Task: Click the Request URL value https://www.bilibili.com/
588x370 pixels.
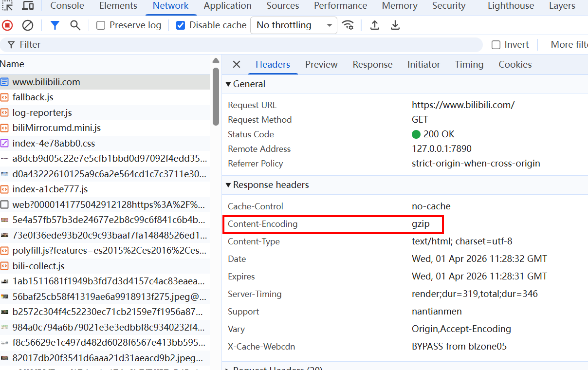Action: pyautogui.click(x=463, y=105)
